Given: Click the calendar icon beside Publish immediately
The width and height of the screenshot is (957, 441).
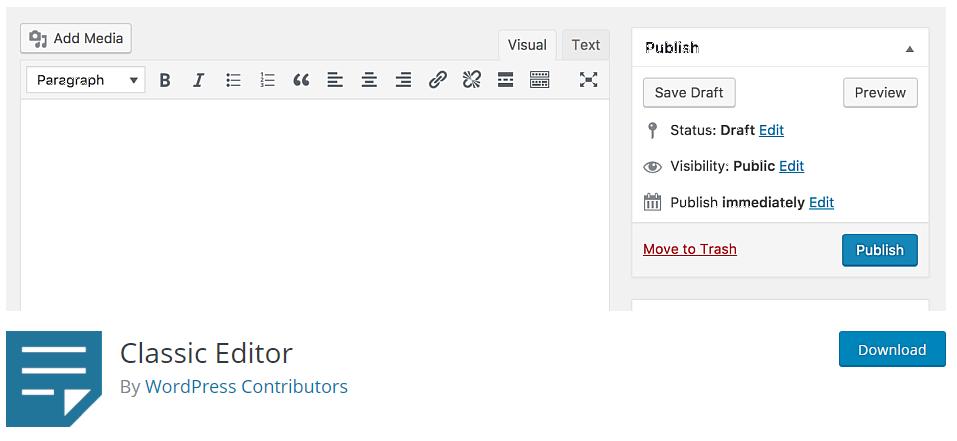Looking at the screenshot, I should pyautogui.click(x=652, y=202).
